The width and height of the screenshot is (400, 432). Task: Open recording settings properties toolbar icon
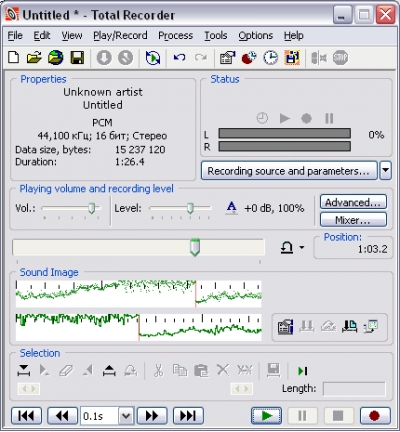pyautogui.click(x=227, y=58)
